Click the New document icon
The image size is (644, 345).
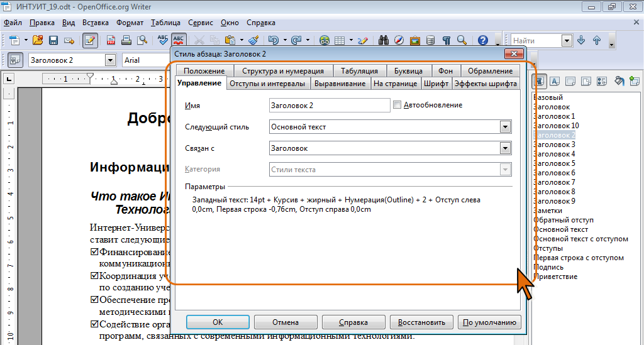click(x=14, y=40)
